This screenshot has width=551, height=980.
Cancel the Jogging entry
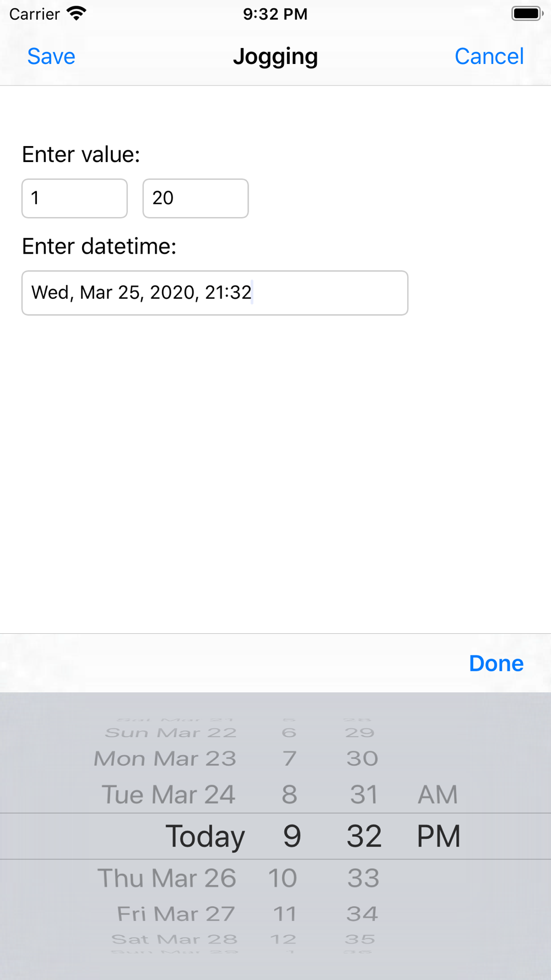tap(489, 56)
